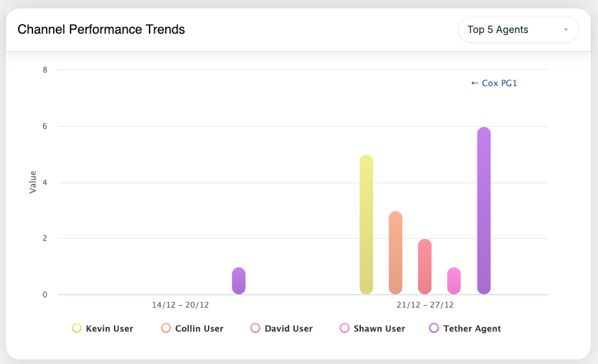Click the red David User legend circle

point(255,328)
